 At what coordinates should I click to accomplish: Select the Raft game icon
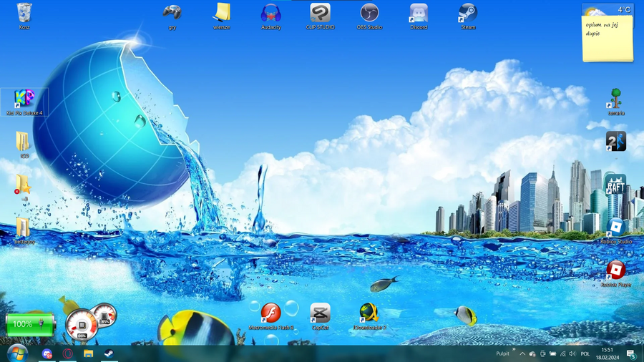tap(615, 185)
